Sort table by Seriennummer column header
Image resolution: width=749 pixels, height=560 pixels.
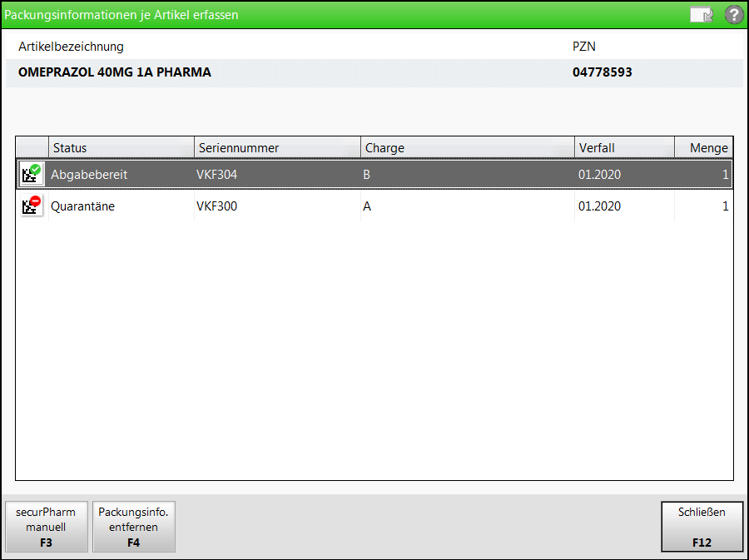[x=277, y=147]
